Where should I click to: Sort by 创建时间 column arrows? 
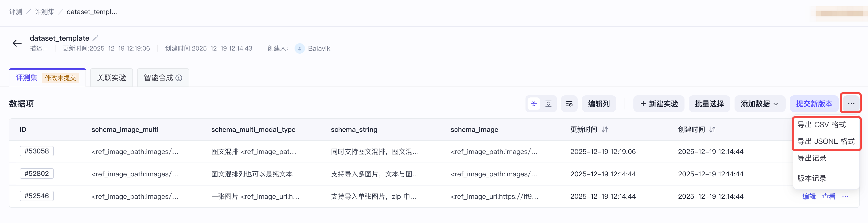[712, 129]
